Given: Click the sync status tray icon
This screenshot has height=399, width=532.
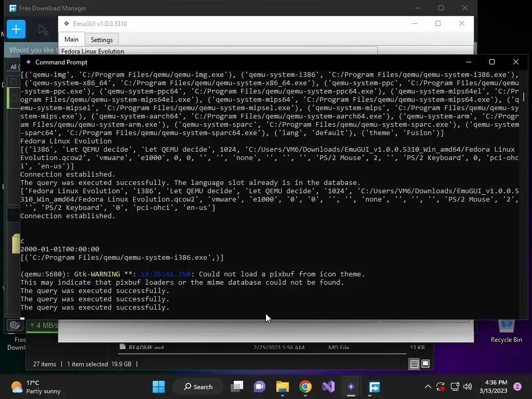Looking at the screenshot, I should tap(441, 387).
